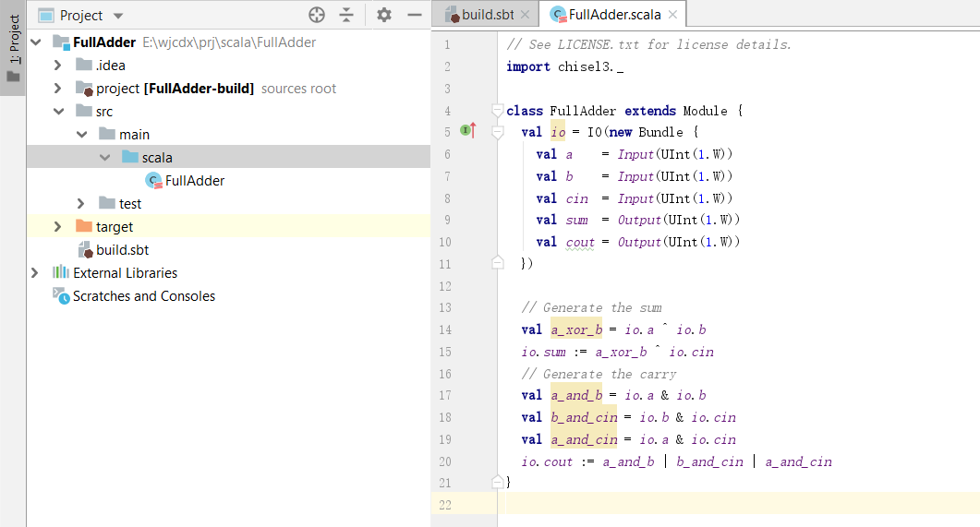The width and height of the screenshot is (980, 527).
Task: Click the Scratches and Consoles icon
Action: (61, 295)
